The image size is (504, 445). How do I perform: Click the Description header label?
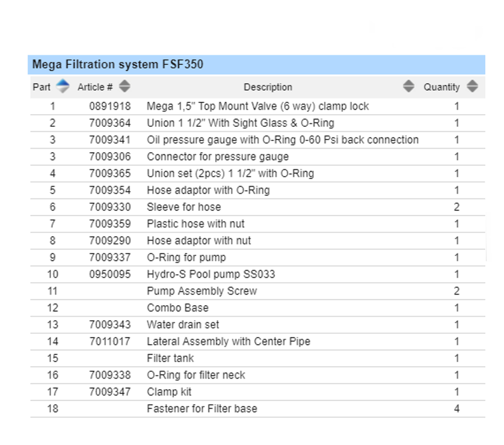click(x=268, y=87)
